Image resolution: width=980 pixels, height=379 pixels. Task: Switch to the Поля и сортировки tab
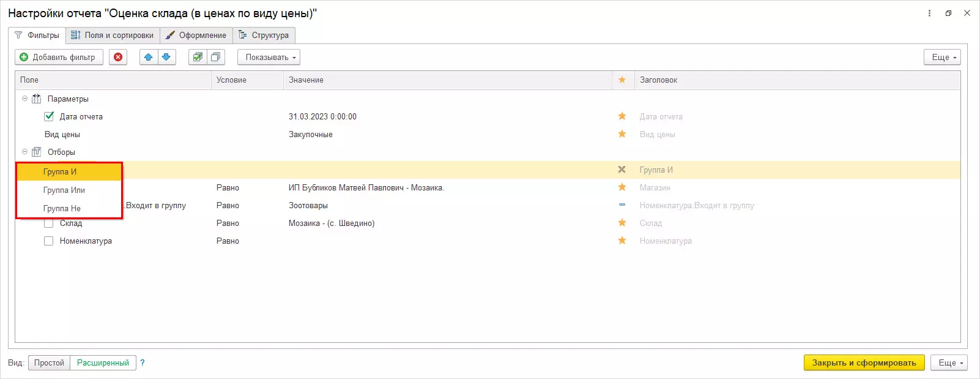pyautogui.click(x=113, y=35)
